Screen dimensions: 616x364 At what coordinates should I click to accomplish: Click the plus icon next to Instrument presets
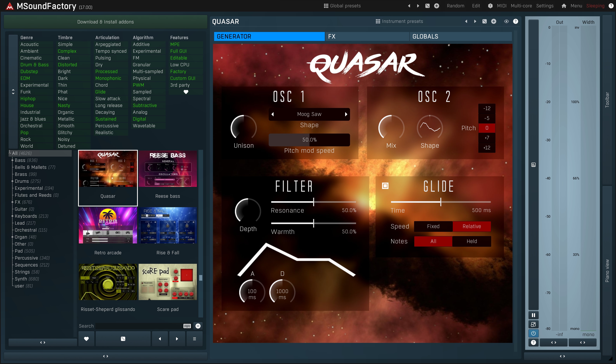[493, 21]
